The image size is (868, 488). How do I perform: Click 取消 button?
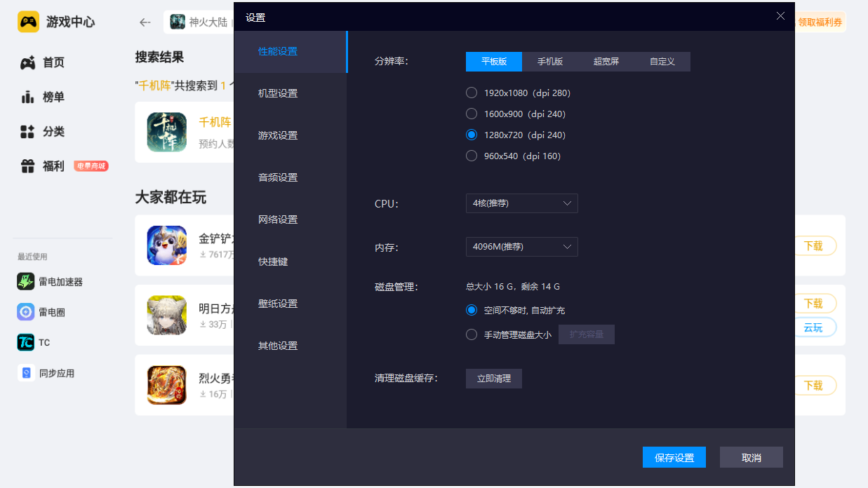[752, 458]
